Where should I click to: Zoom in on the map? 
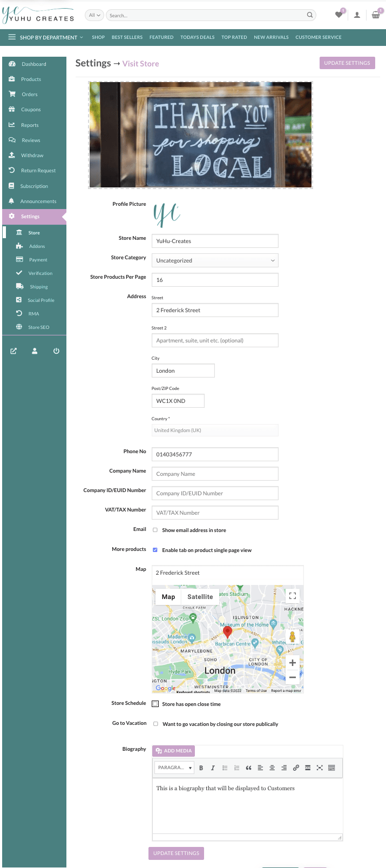coord(292,663)
